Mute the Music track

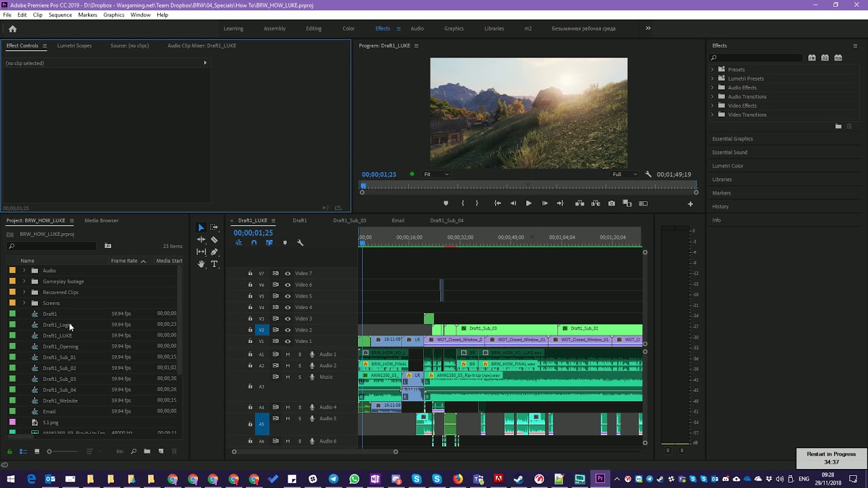[288, 377]
